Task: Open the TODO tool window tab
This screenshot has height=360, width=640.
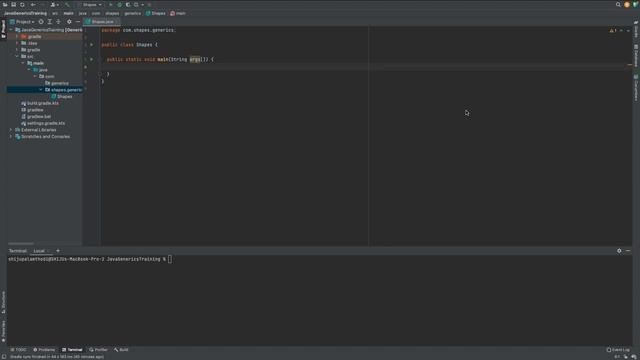Action: (x=18, y=350)
